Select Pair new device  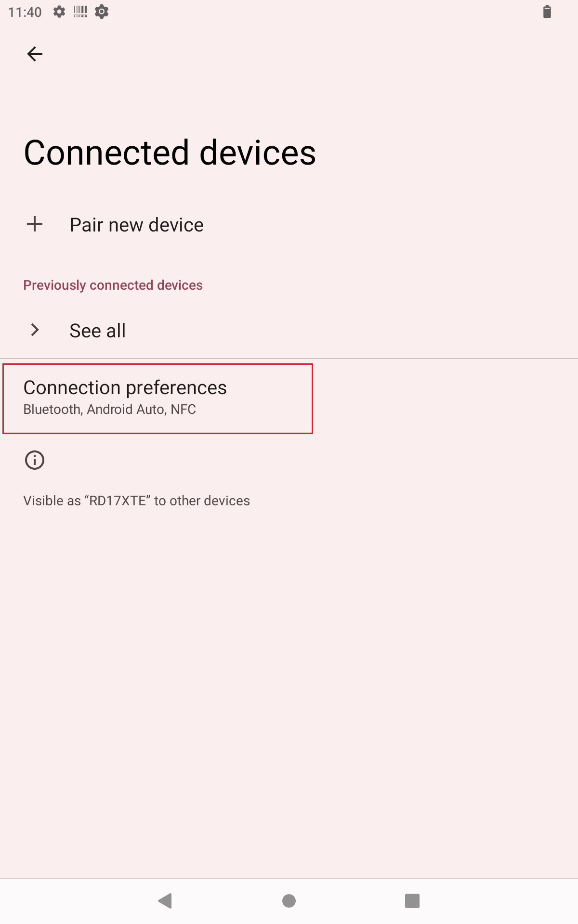click(137, 225)
